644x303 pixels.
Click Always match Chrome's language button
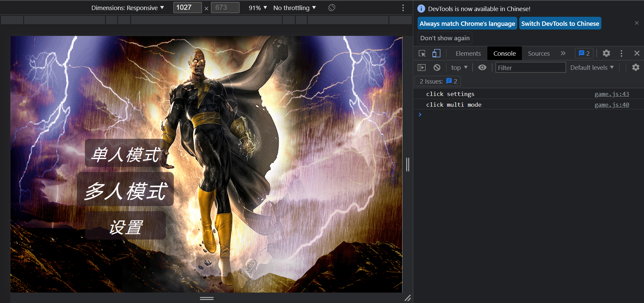[467, 23]
